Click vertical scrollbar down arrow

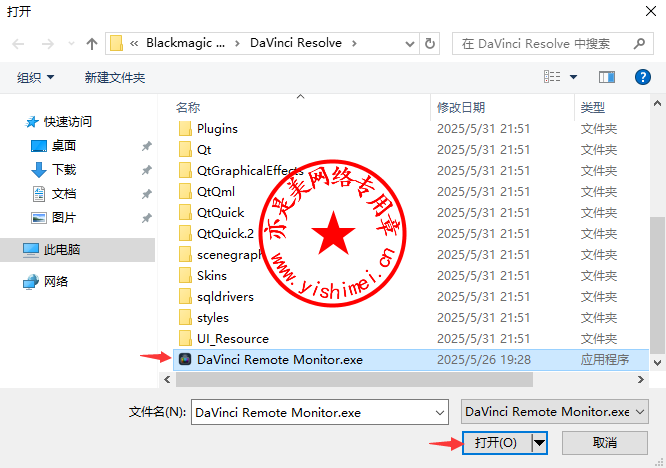point(657,363)
